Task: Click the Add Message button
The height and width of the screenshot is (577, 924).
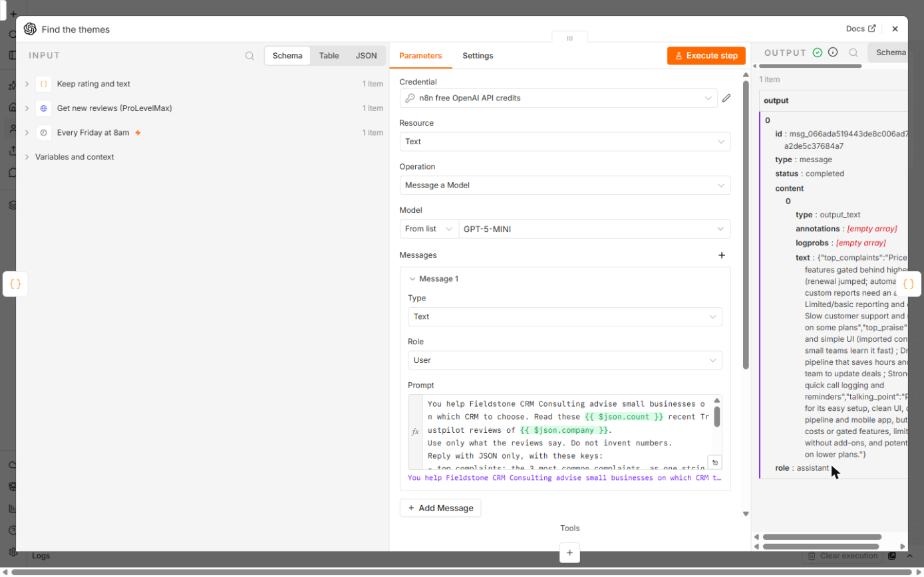Action: [x=440, y=508]
